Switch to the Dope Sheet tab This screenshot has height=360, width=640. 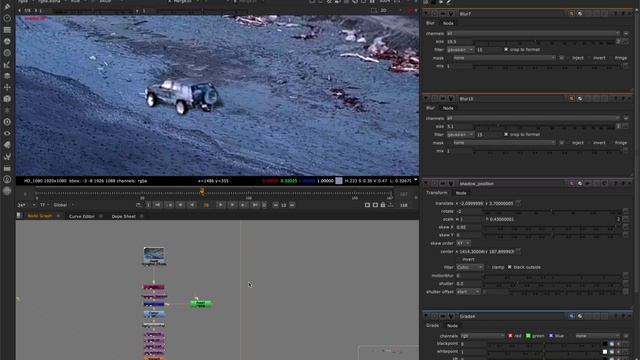(x=123, y=216)
